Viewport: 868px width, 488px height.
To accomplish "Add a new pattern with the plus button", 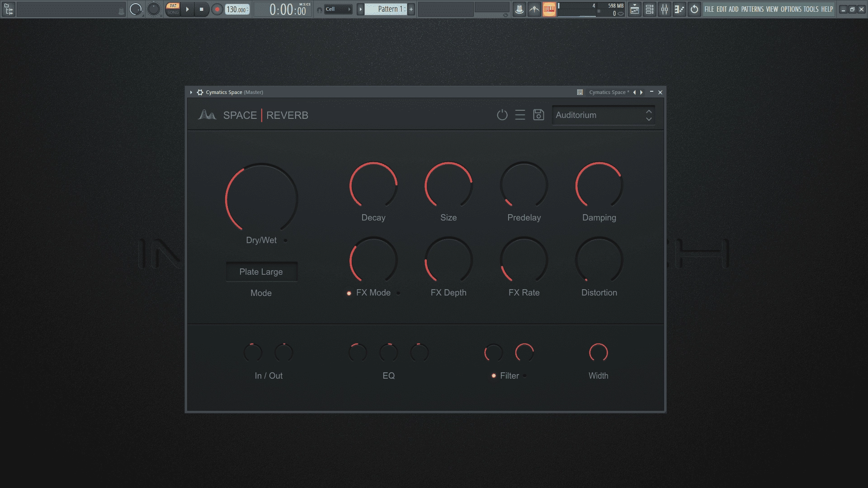I will 411,9.
